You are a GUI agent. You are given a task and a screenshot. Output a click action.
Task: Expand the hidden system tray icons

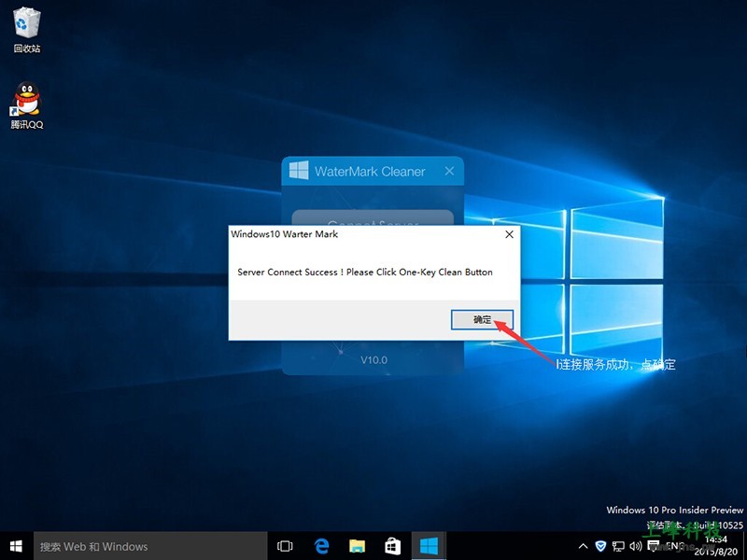(584, 546)
